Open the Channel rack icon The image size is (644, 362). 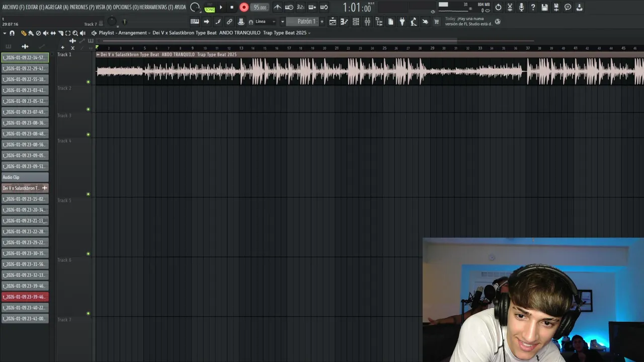tap(356, 22)
